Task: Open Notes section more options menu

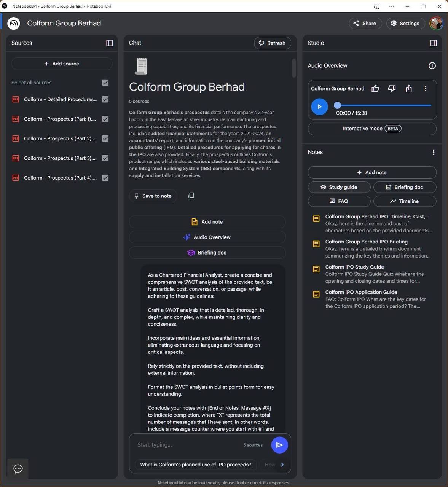Action: pos(433,152)
